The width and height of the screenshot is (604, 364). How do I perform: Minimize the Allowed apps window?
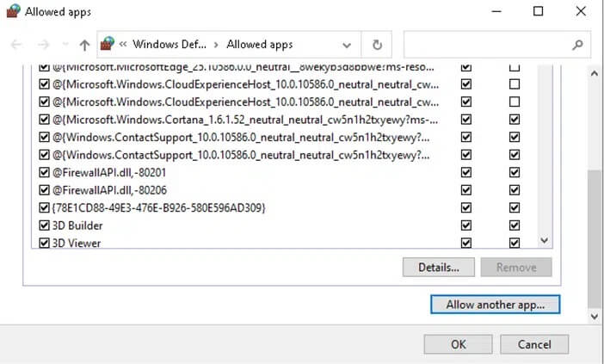click(x=496, y=11)
